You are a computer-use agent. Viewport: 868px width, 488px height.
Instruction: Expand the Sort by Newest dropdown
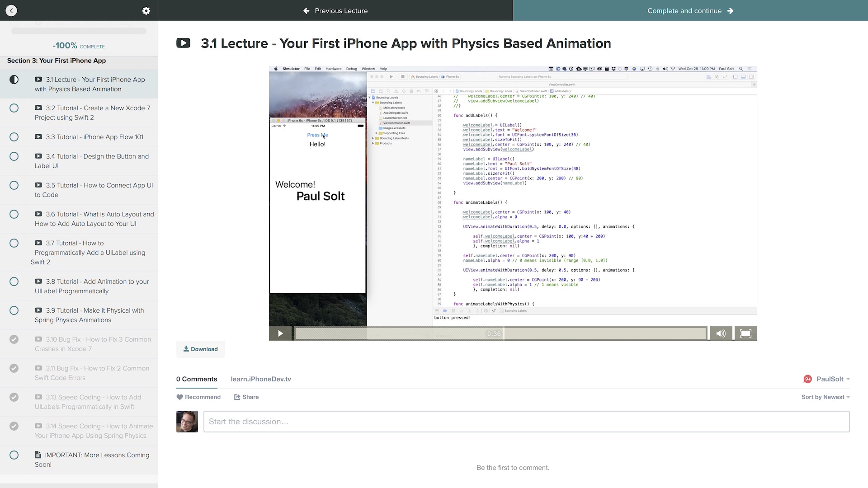pyautogui.click(x=825, y=397)
